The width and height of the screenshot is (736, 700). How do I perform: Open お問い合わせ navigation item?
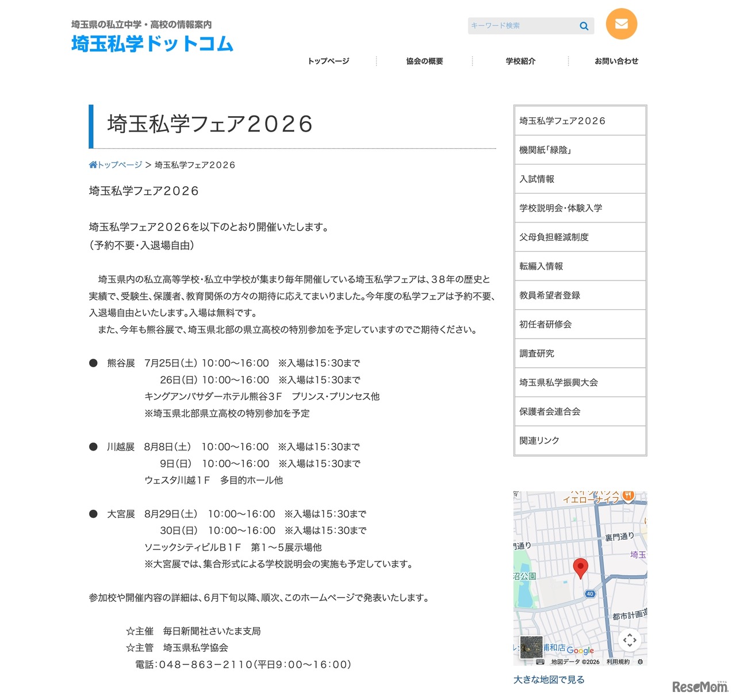click(616, 61)
